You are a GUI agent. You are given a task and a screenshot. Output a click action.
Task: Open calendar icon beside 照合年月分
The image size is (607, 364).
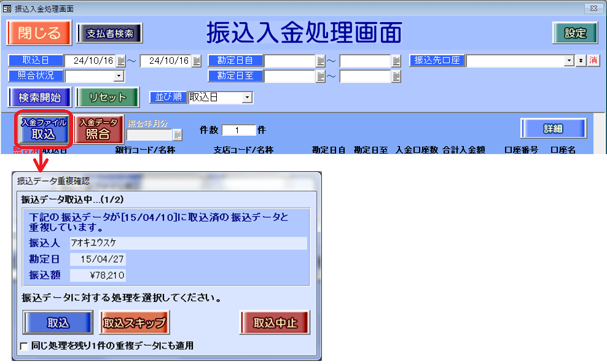178,135
